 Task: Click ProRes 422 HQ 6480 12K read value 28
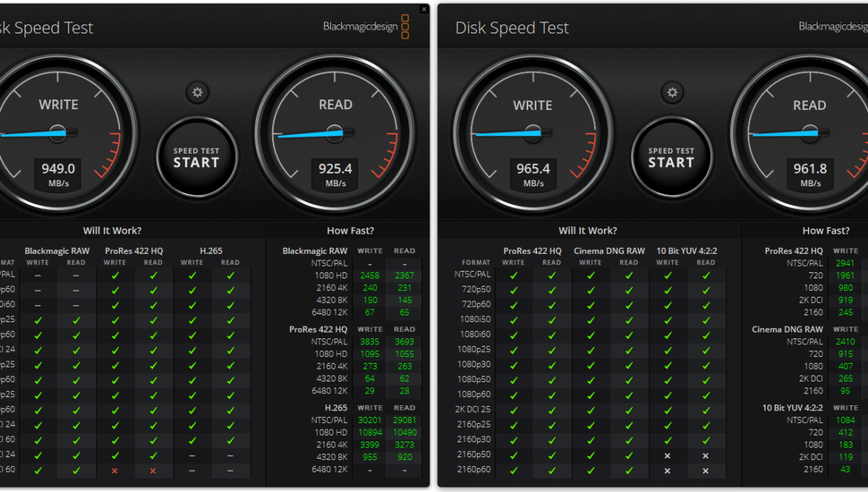(404, 391)
